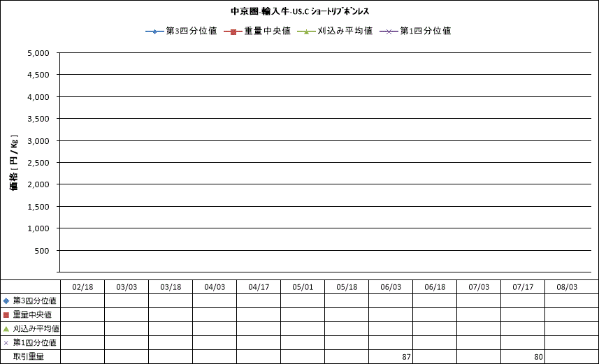Click the 06/18 date column header
This screenshot has width=599, height=364.
(435, 287)
